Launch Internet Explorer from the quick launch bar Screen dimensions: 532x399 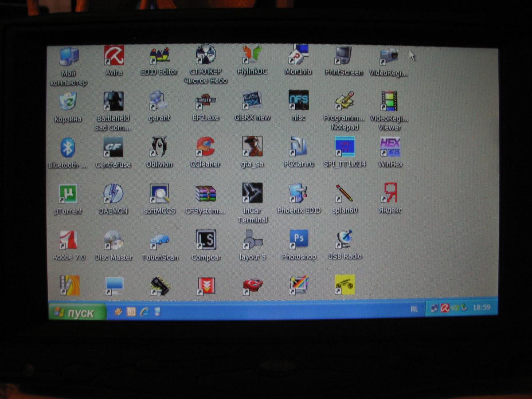pyautogui.click(x=144, y=312)
